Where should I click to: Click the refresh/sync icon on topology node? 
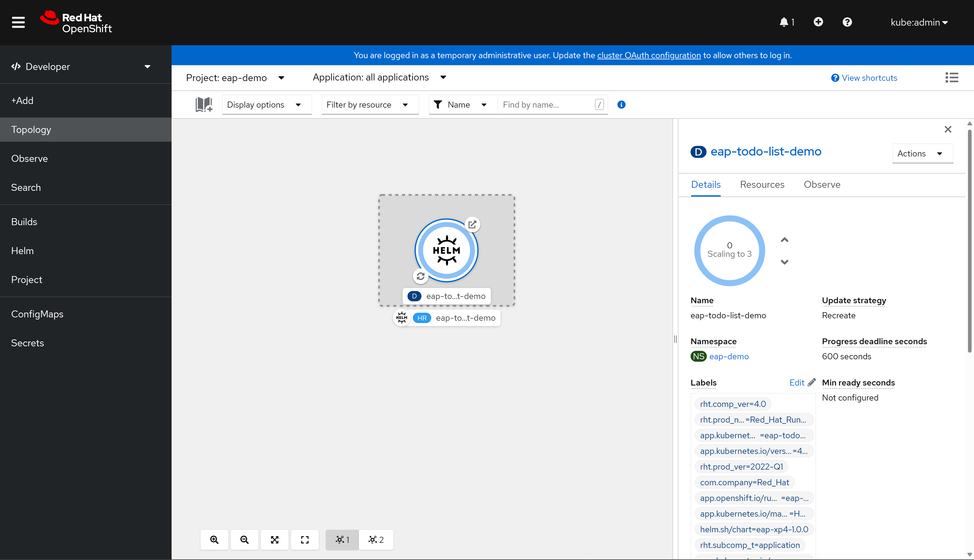pos(420,277)
